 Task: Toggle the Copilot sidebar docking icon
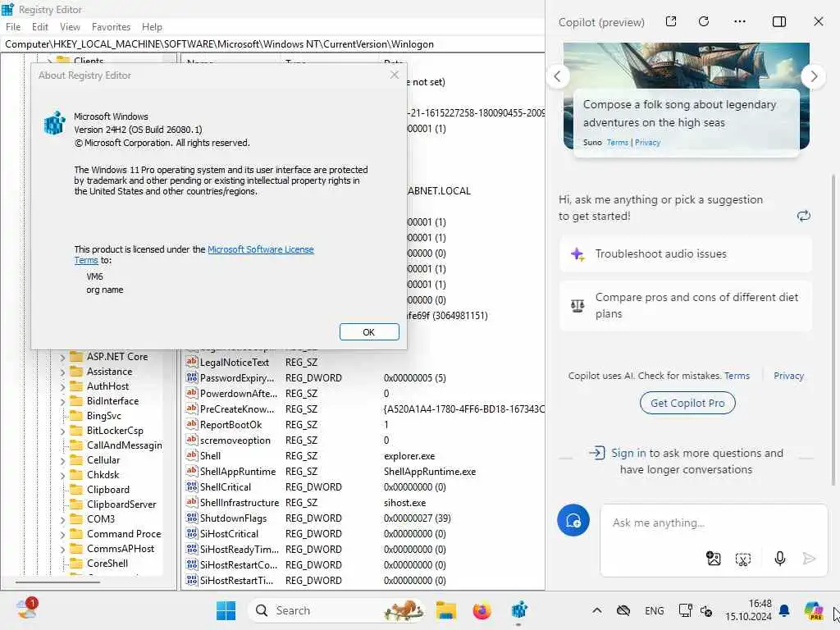[x=779, y=21]
